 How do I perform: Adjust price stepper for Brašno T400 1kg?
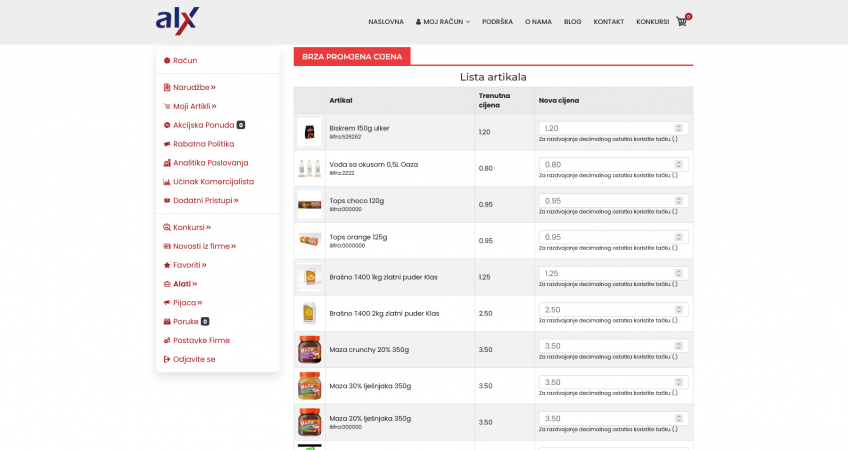pos(679,273)
